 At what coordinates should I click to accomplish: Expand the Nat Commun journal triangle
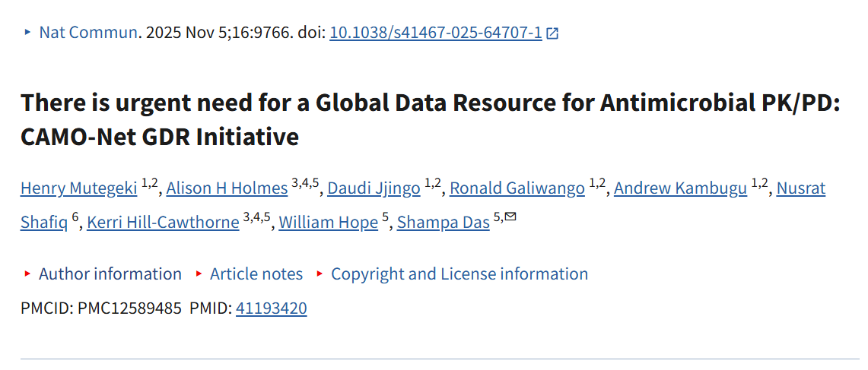point(28,32)
